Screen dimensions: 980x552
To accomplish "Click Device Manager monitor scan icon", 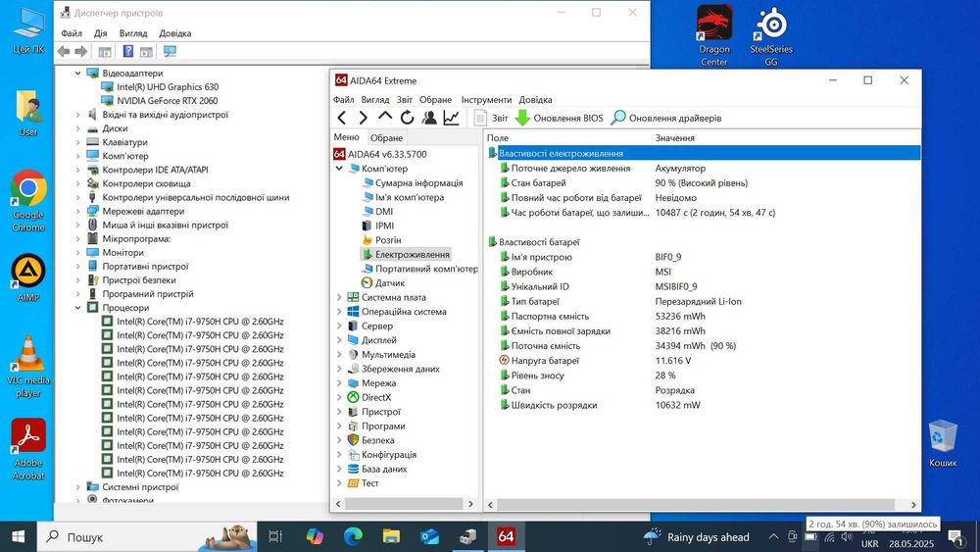I will 170,51.
